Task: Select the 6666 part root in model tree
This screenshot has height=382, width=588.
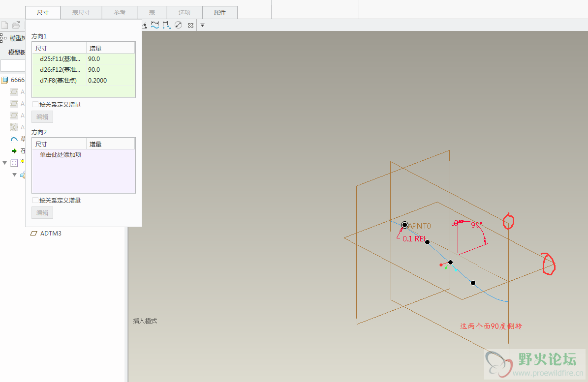Action: (13, 80)
